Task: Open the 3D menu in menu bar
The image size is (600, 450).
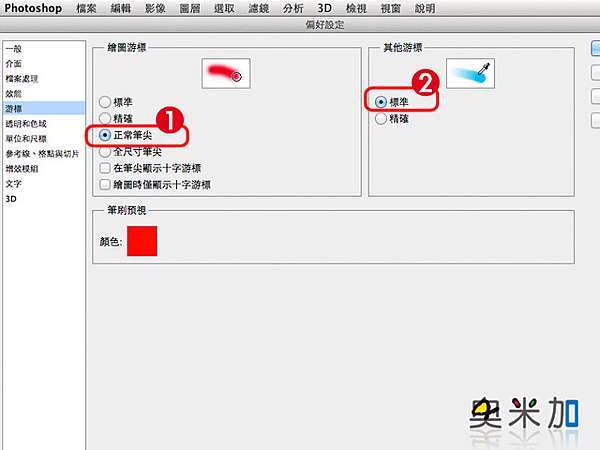Action: [325, 8]
